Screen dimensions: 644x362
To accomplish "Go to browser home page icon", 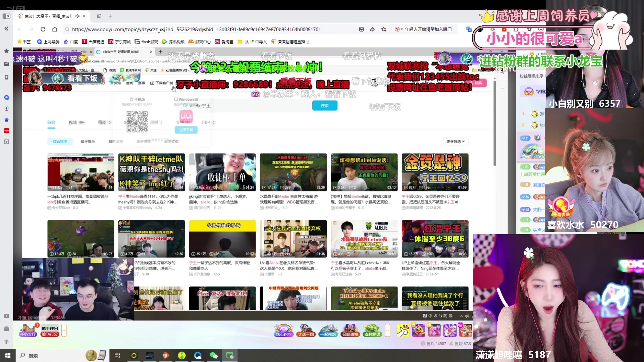I will tap(55, 29).
